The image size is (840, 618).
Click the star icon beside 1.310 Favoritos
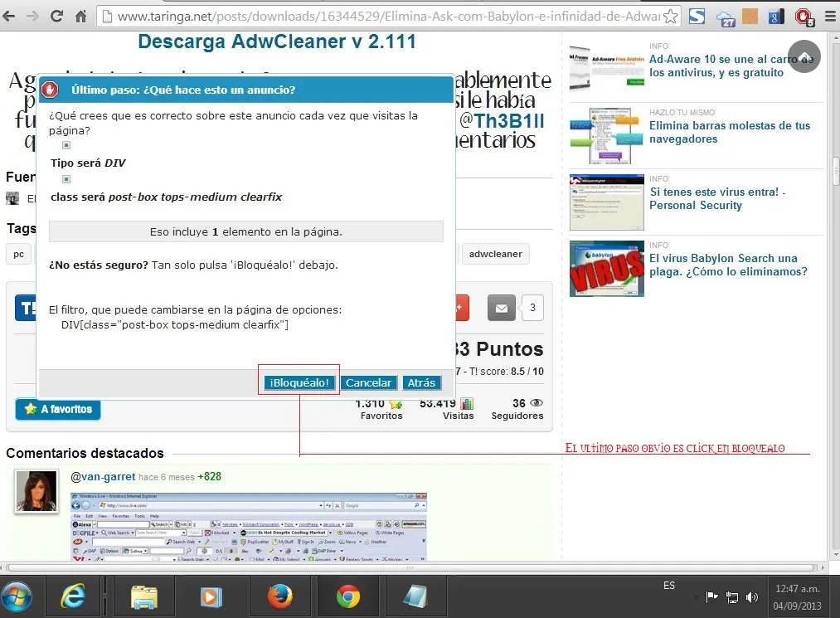[x=396, y=404]
